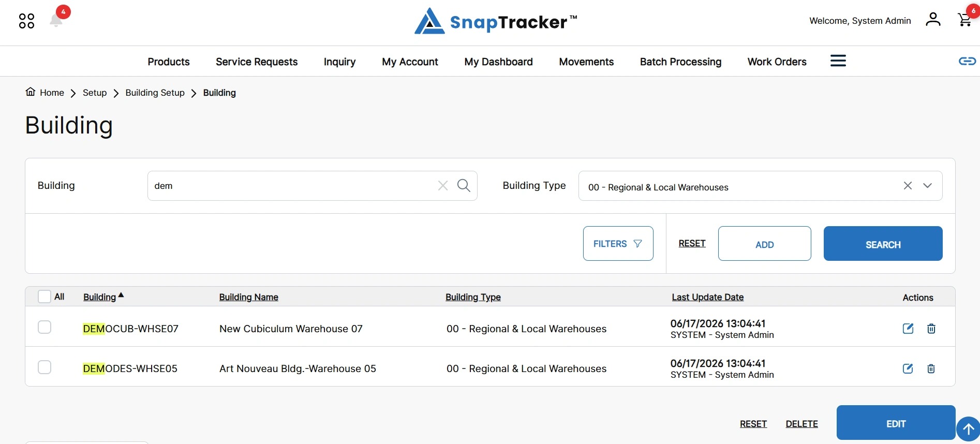The image size is (980, 444).
Task: Open the hamburger more-menu
Action: tap(838, 61)
